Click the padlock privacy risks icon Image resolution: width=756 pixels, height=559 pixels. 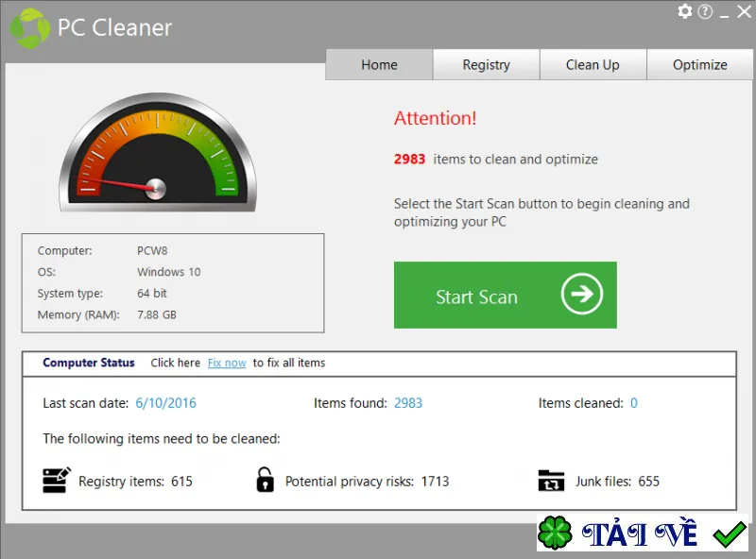[266, 480]
